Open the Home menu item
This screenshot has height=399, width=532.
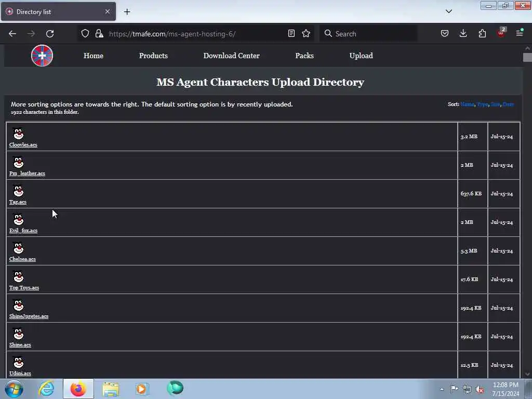[x=94, y=56]
